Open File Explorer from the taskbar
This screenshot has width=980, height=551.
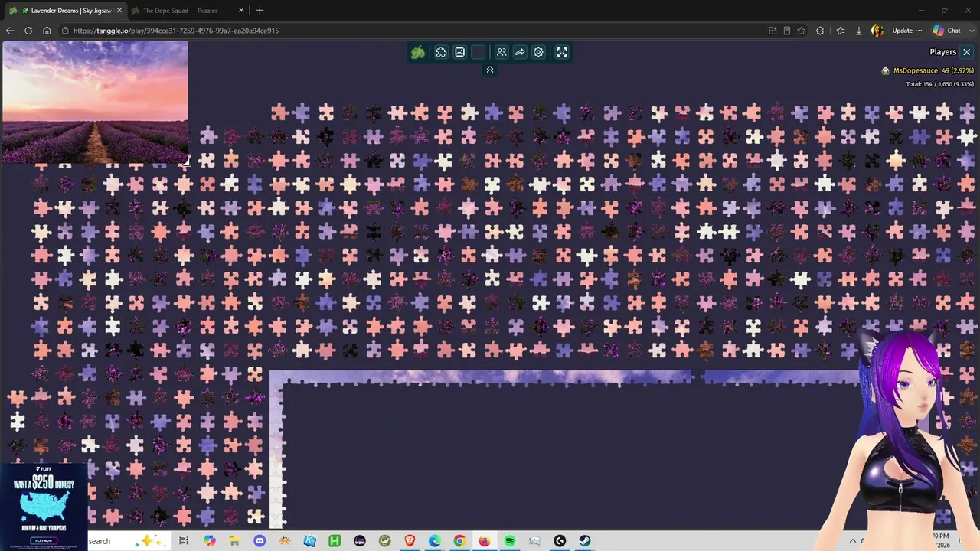(x=234, y=541)
